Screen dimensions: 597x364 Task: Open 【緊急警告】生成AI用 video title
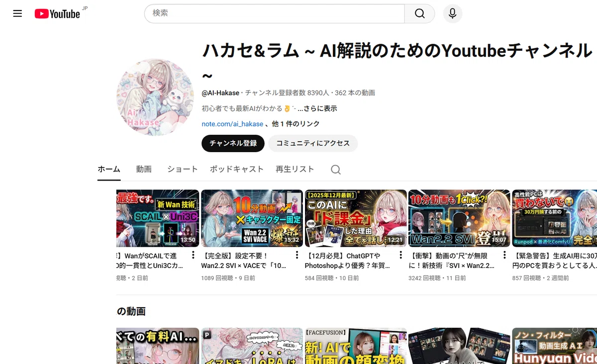[554, 261]
